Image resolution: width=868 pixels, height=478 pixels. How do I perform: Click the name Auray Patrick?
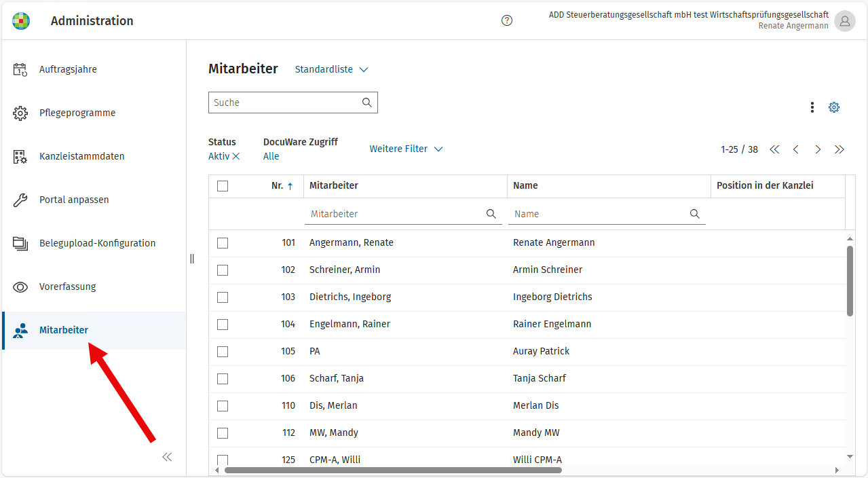pyautogui.click(x=542, y=351)
